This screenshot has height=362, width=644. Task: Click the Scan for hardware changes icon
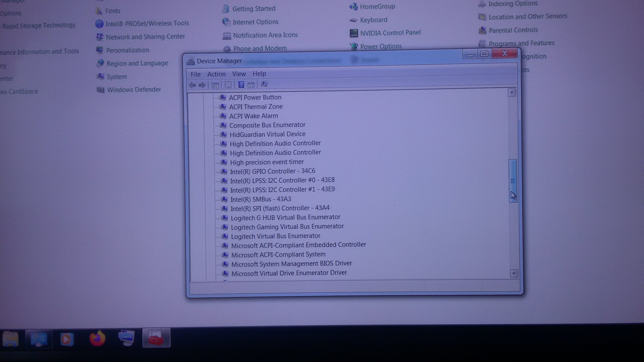point(264,84)
